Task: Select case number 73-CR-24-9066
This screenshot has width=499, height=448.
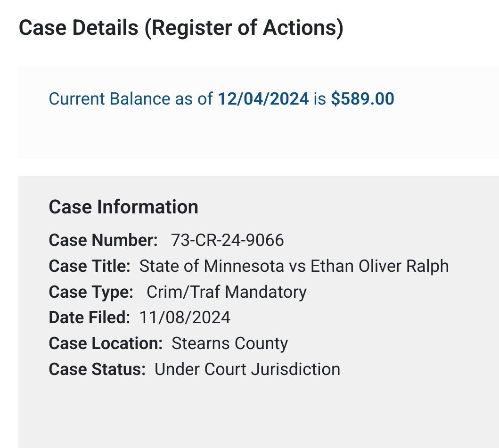Action: (228, 240)
